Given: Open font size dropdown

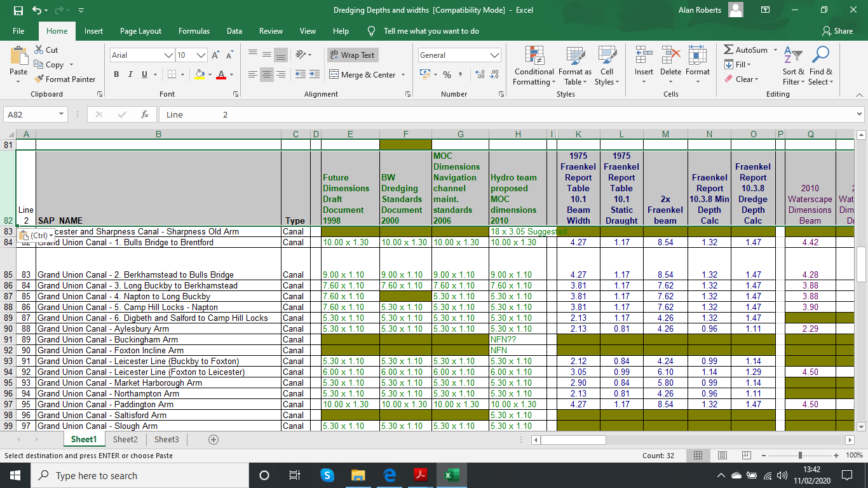Looking at the screenshot, I should 201,55.
